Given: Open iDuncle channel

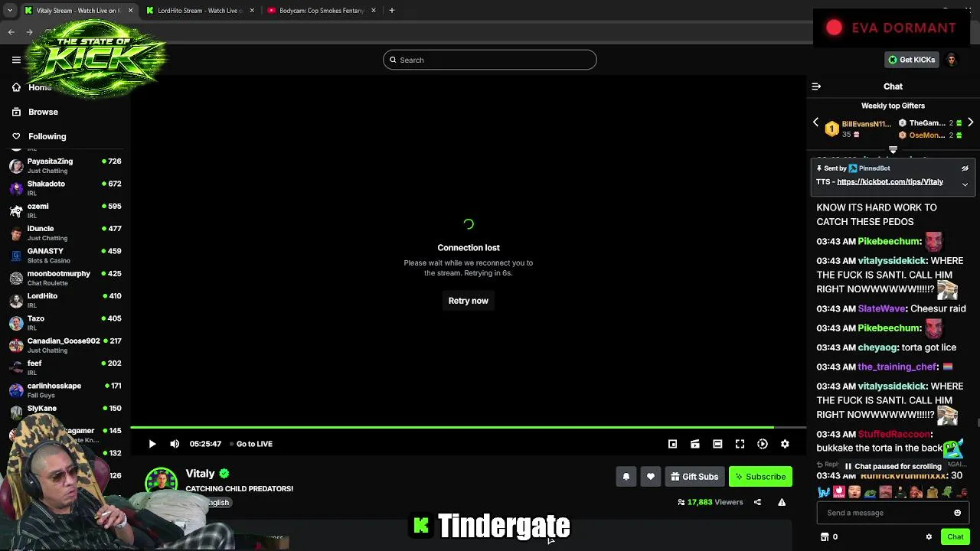Looking at the screenshot, I should click(x=65, y=233).
